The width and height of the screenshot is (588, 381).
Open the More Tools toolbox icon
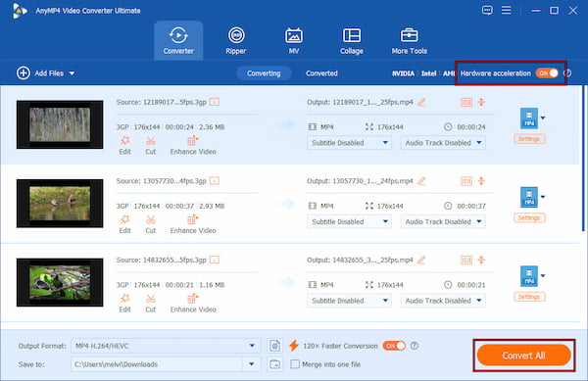409,35
